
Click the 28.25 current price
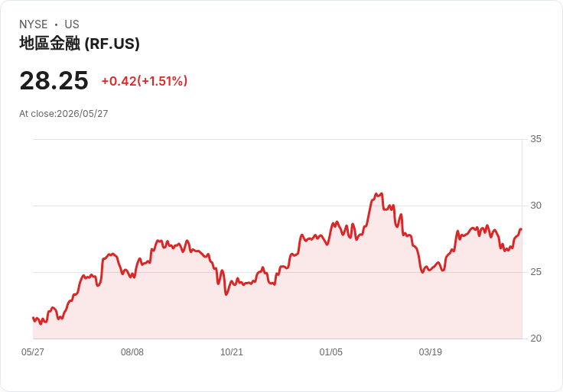(x=54, y=80)
